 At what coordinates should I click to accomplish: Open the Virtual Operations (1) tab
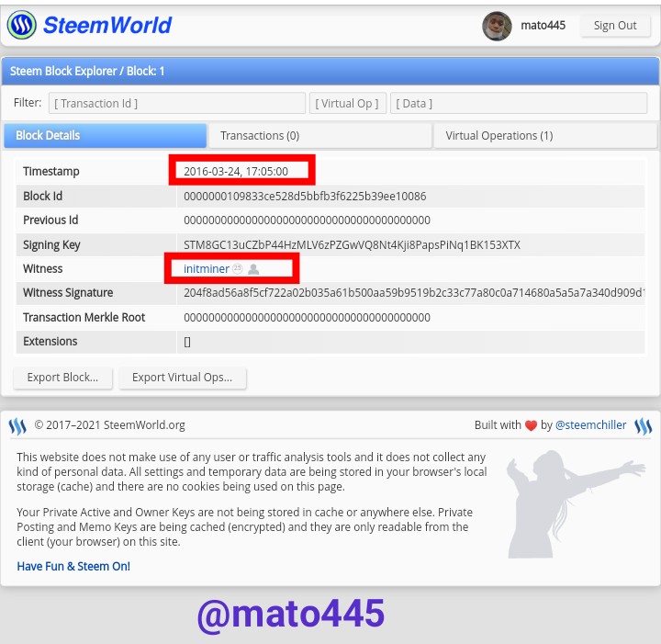[x=545, y=136]
